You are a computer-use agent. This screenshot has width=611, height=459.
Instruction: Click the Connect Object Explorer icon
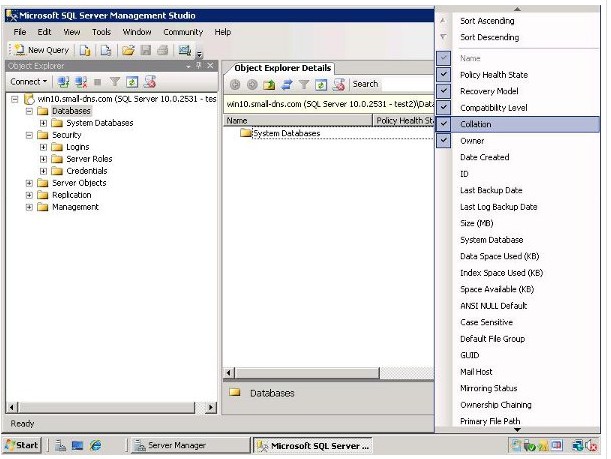64,82
